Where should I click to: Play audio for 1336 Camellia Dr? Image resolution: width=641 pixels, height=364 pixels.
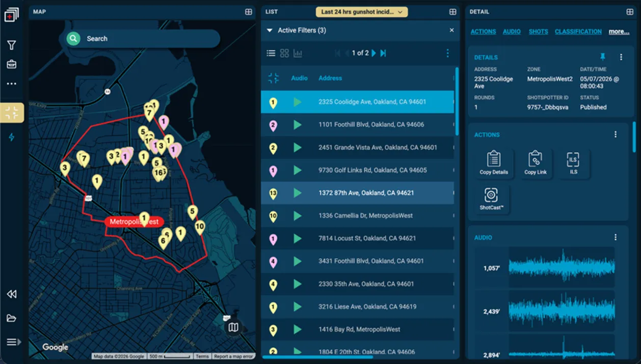(x=298, y=216)
